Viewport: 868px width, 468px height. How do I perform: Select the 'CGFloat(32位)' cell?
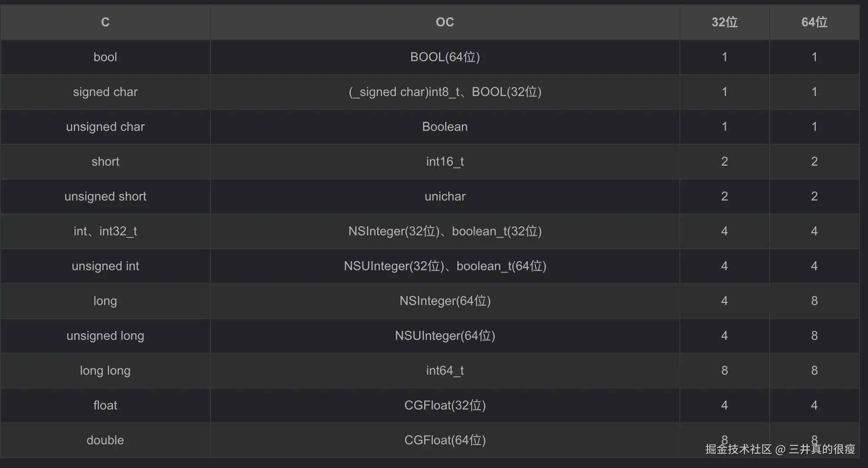point(445,405)
